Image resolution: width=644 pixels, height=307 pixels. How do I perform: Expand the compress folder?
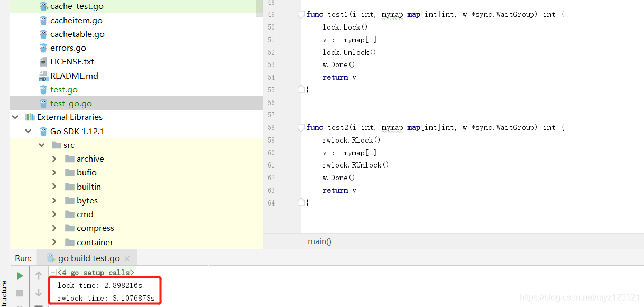click(54, 228)
